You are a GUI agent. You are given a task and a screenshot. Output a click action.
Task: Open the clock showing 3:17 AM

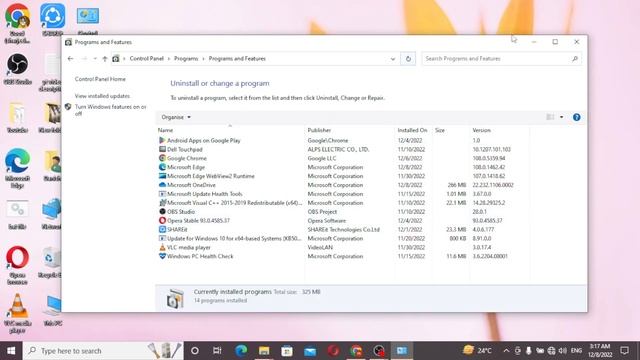tap(600, 351)
